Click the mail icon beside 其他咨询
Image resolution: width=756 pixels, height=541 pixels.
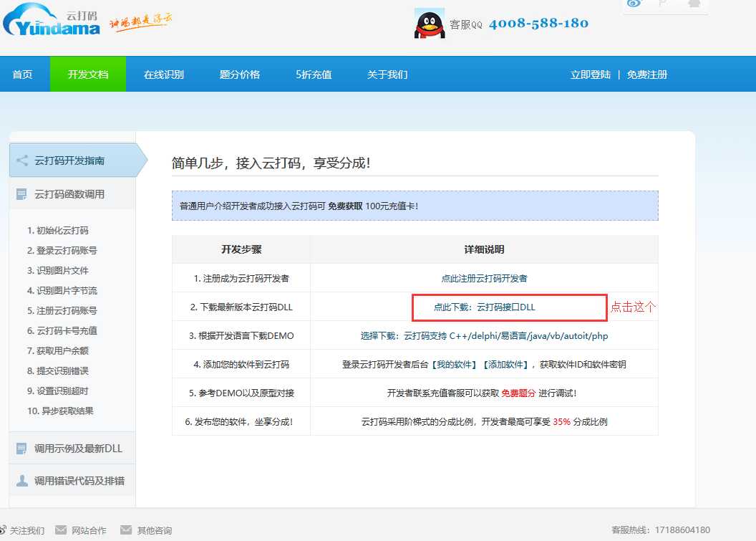125,530
